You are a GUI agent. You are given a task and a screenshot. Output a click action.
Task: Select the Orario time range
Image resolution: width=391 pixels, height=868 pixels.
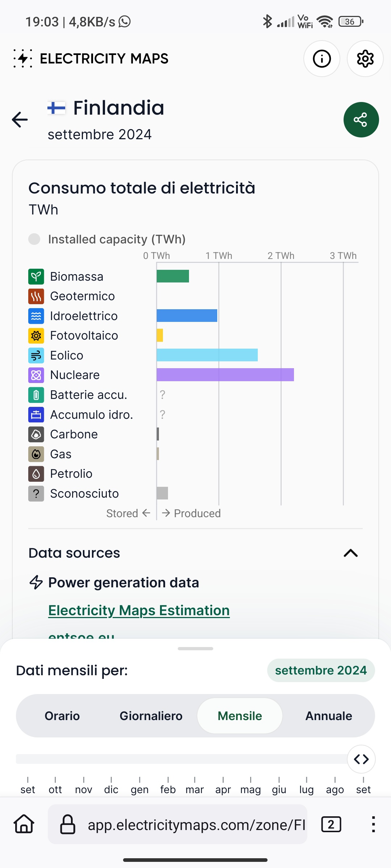pos(62,716)
